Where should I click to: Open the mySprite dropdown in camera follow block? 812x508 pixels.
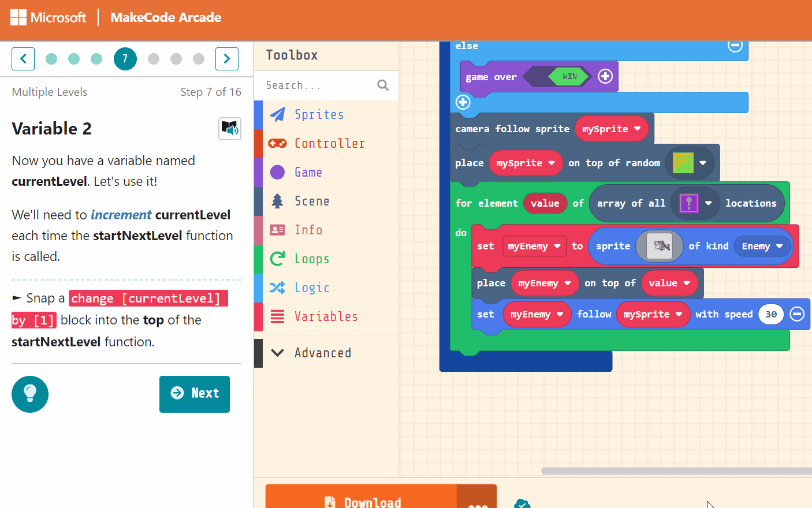pyautogui.click(x=612, y=129)
